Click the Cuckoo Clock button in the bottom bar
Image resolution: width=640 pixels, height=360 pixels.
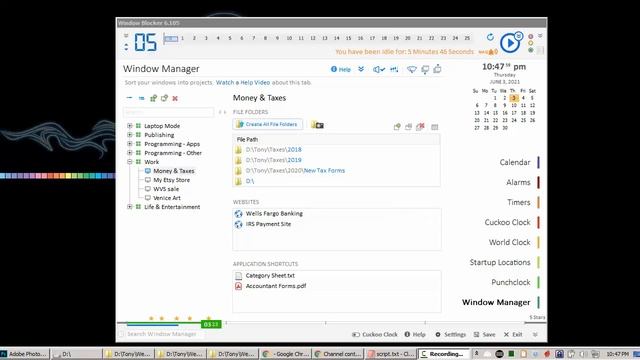pos(375,334)
